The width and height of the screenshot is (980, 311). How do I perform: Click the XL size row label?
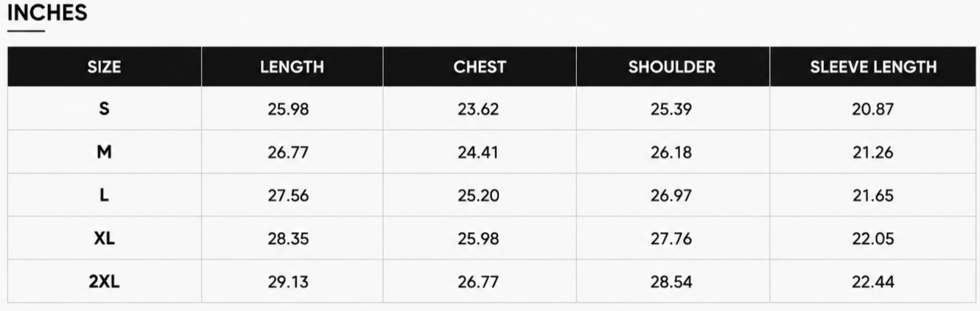point(104,239)
